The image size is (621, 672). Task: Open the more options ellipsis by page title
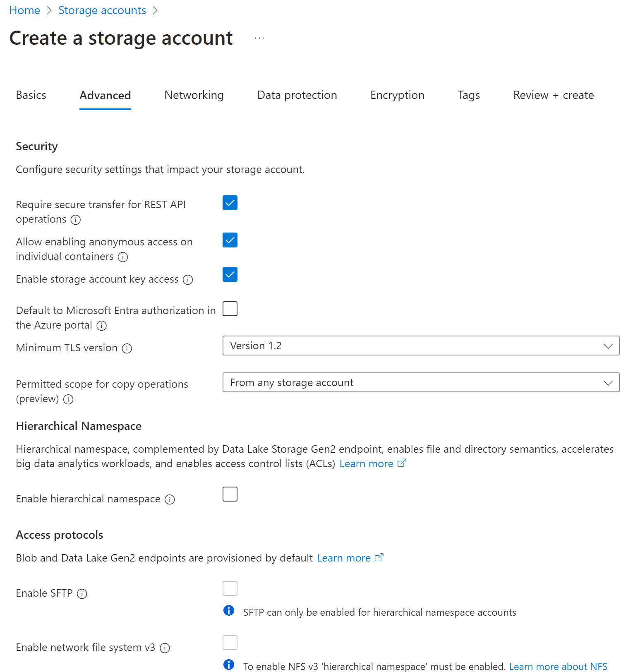[259, 38]
